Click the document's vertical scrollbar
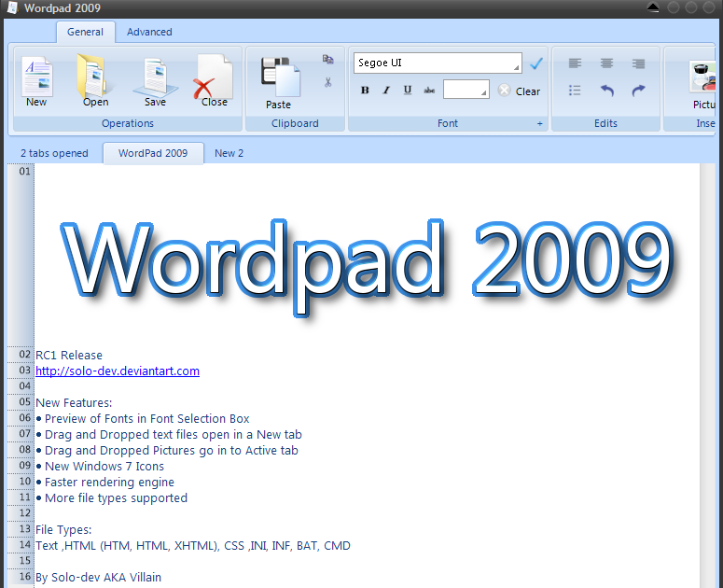The image size is (723, 588). tap(706, 375)
